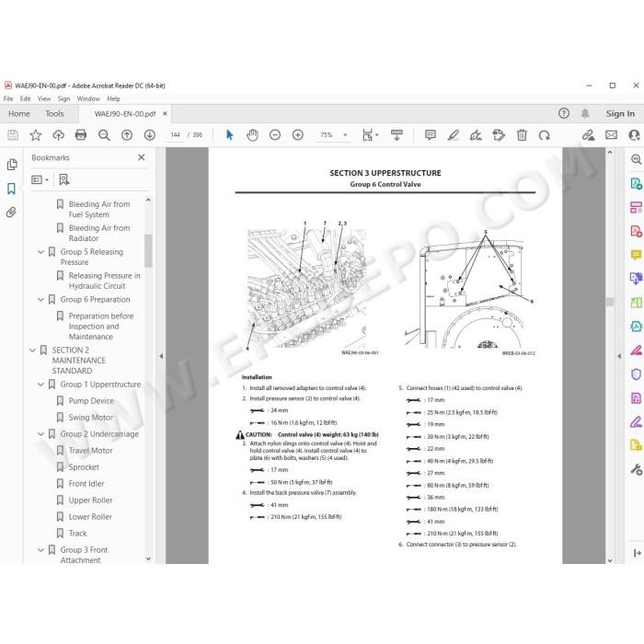This screenshot has height=644, width=644.
Task: Collapse Group 6 Preparation bookmark
Action: point(40,299)
